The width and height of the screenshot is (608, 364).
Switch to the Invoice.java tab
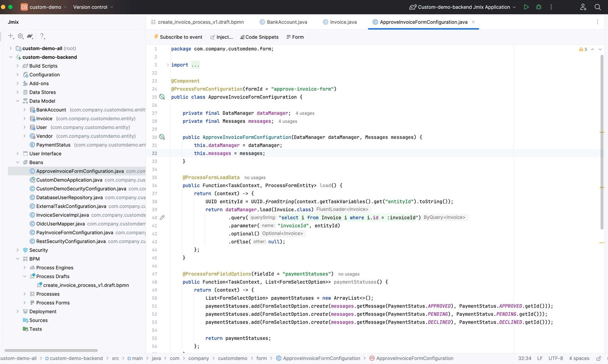(340, 22)
